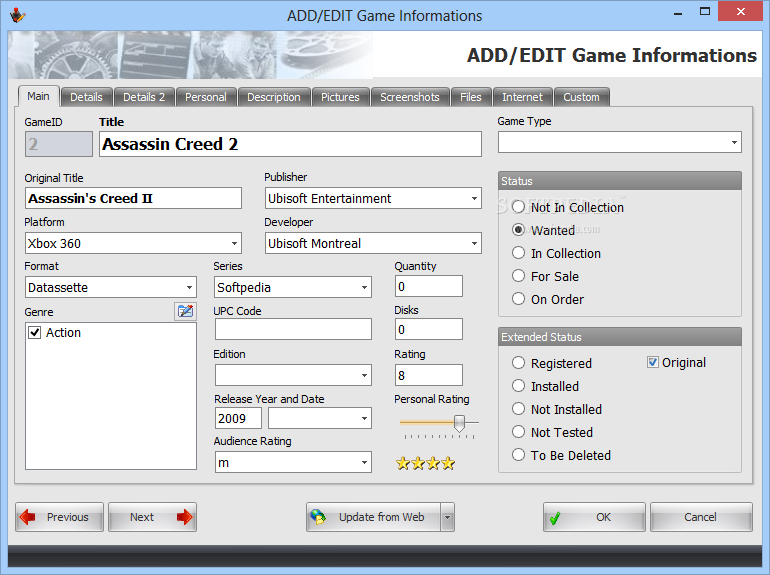Choose the On Order status
Screen dimensions: 770x575
pos(548,300)
